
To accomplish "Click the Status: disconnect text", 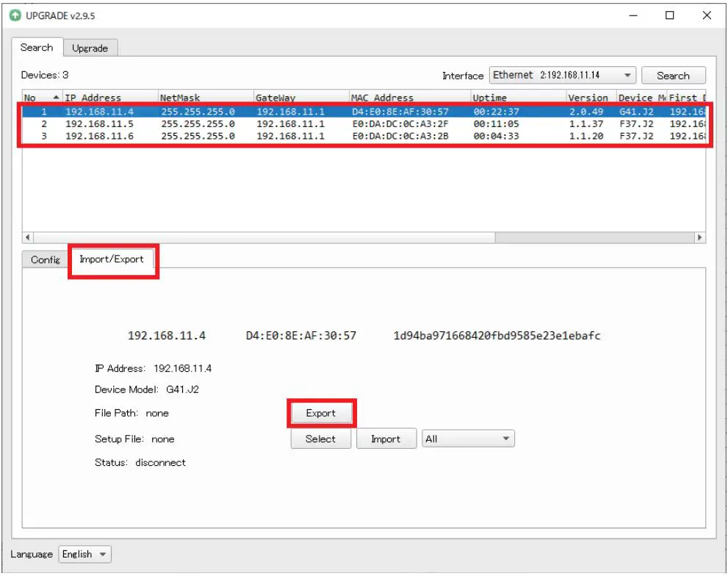I will [x=140, y=462].
